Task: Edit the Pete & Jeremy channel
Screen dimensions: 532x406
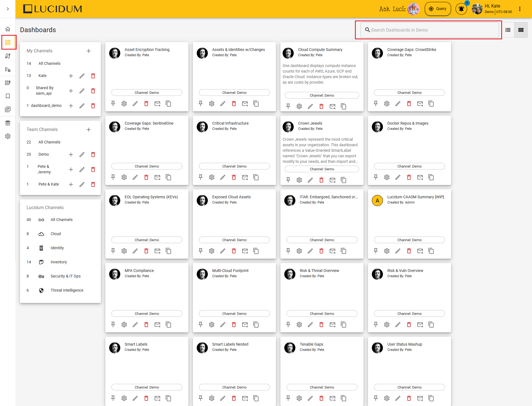Action: click(x=82, y=169)
